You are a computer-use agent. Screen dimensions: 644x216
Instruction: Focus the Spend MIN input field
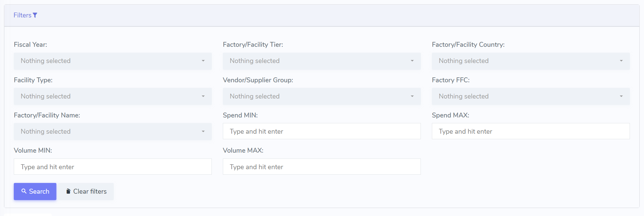click(x=322, y=131)
